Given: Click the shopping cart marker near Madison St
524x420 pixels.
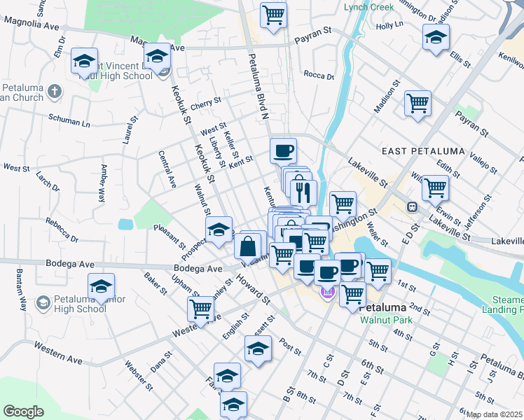Looking at the screenshot, I should pos(418,104).
